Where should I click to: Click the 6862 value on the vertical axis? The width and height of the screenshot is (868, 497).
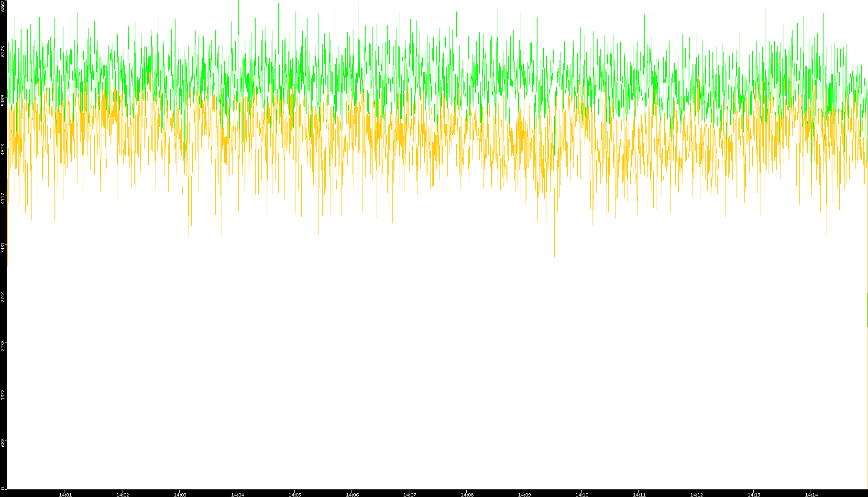point(3,6)
